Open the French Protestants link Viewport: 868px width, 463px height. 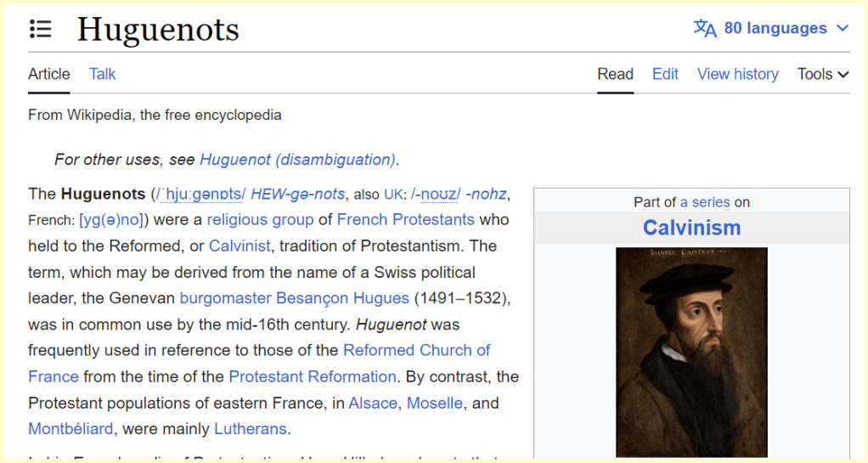pos(405,219)
